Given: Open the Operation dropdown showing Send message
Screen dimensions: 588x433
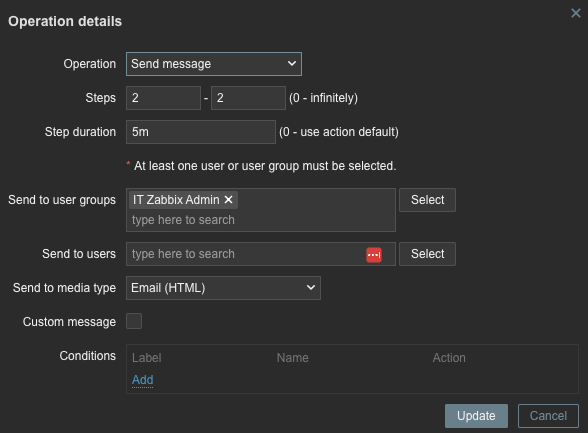Looking at the screenshot, I should coord(214,64).
